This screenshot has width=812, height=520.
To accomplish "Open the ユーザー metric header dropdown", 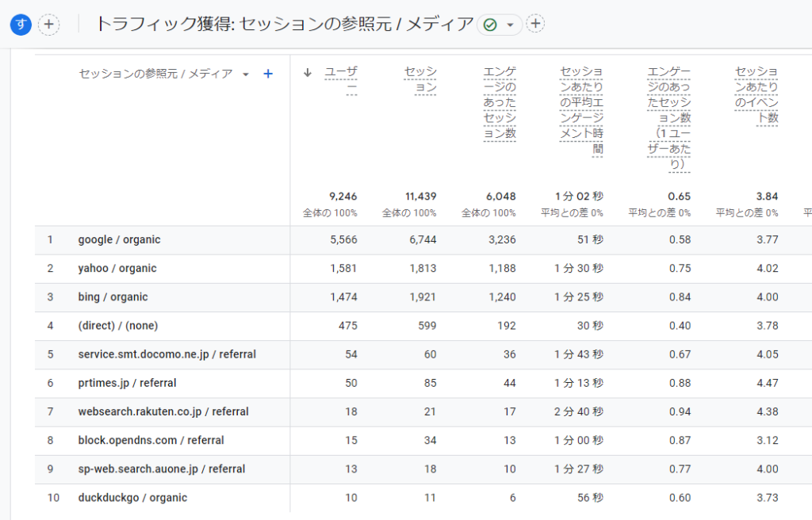I will click(x=343, y=75).
